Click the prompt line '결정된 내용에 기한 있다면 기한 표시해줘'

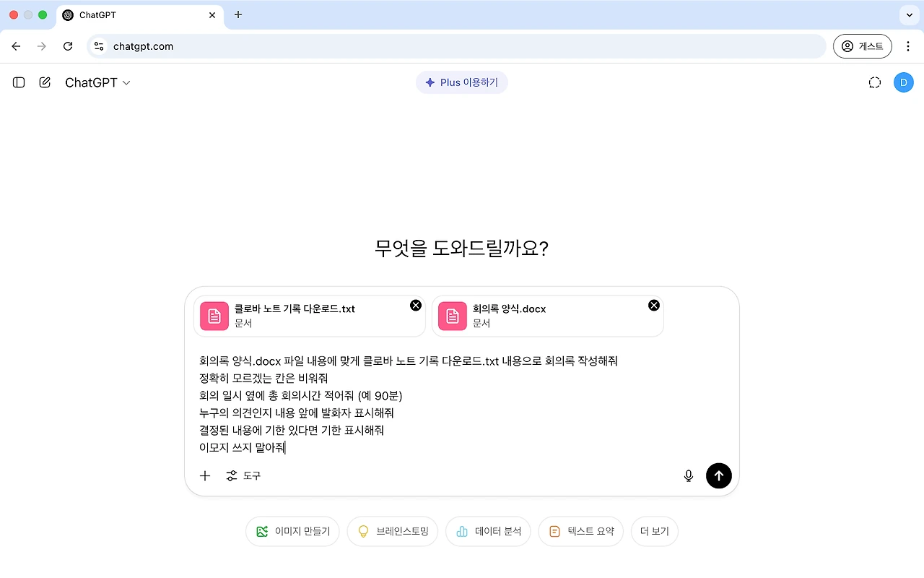[292, 431]
